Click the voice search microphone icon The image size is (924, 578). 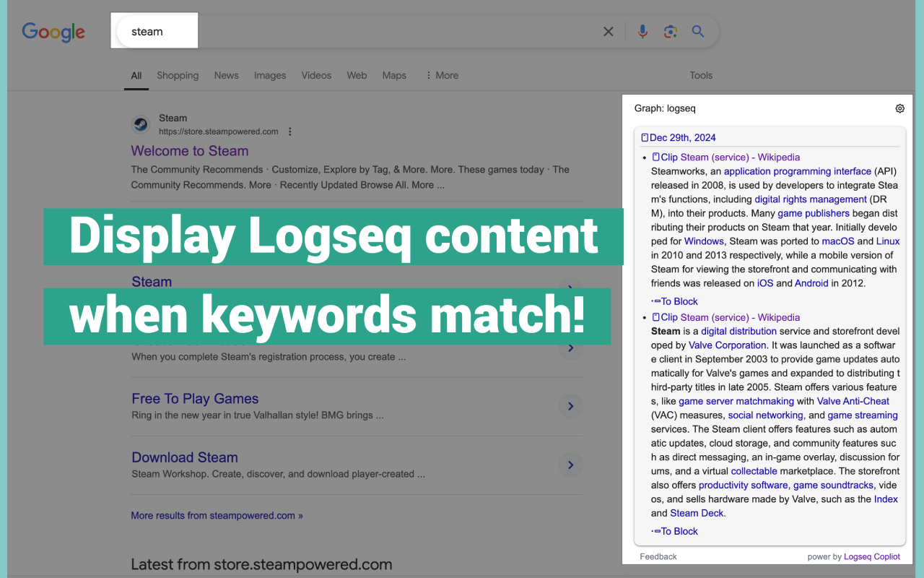[642, 31]
